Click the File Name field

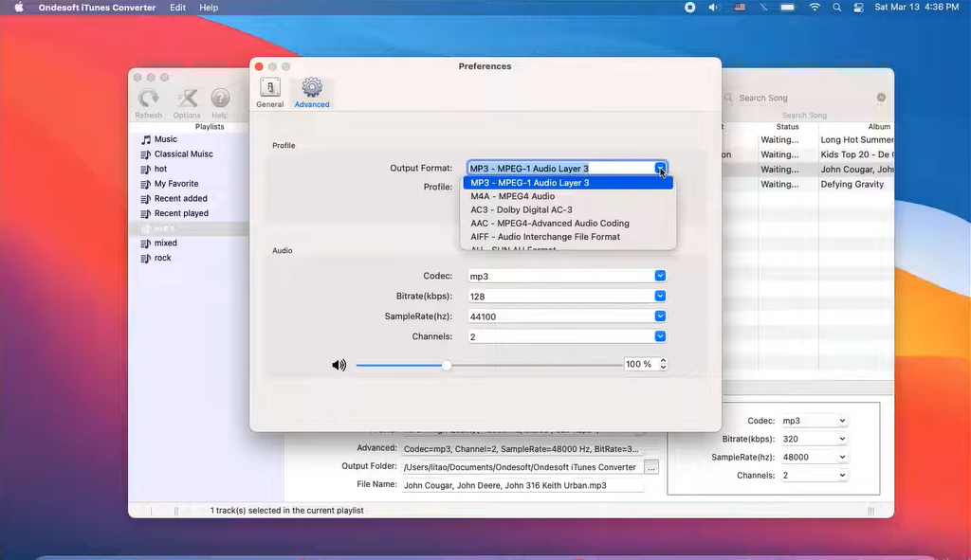pyautogui.click(x=522, y=486)
